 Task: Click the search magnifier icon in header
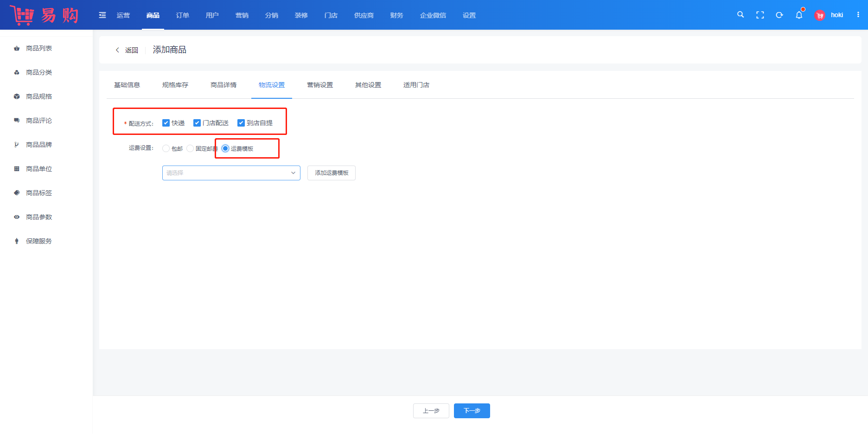click(x=740, y=15)
